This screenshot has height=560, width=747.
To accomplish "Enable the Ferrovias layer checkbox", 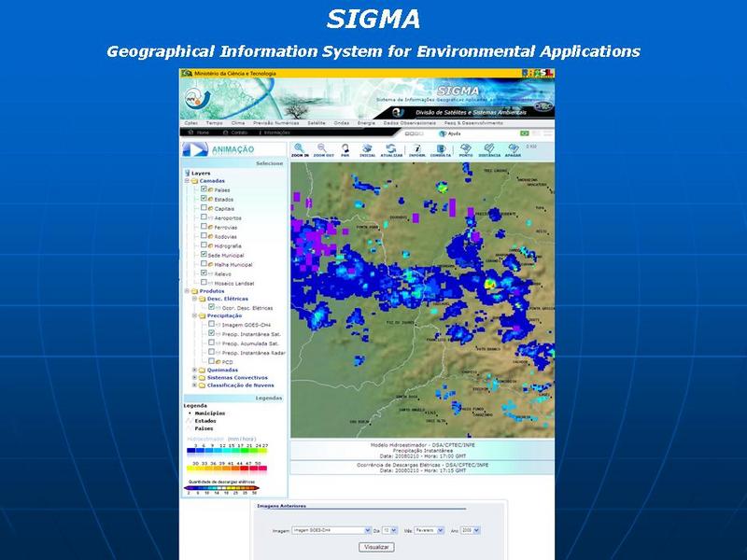I will tap(204, 226).
